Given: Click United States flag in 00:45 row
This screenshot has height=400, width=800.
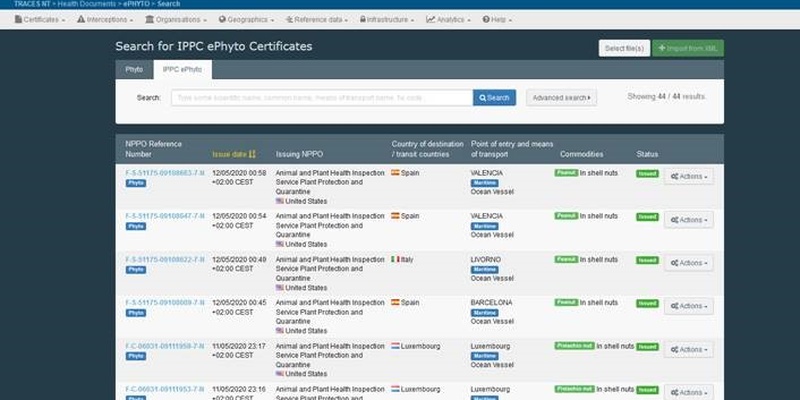Looking at the screenshot, I should coord(280,331).
